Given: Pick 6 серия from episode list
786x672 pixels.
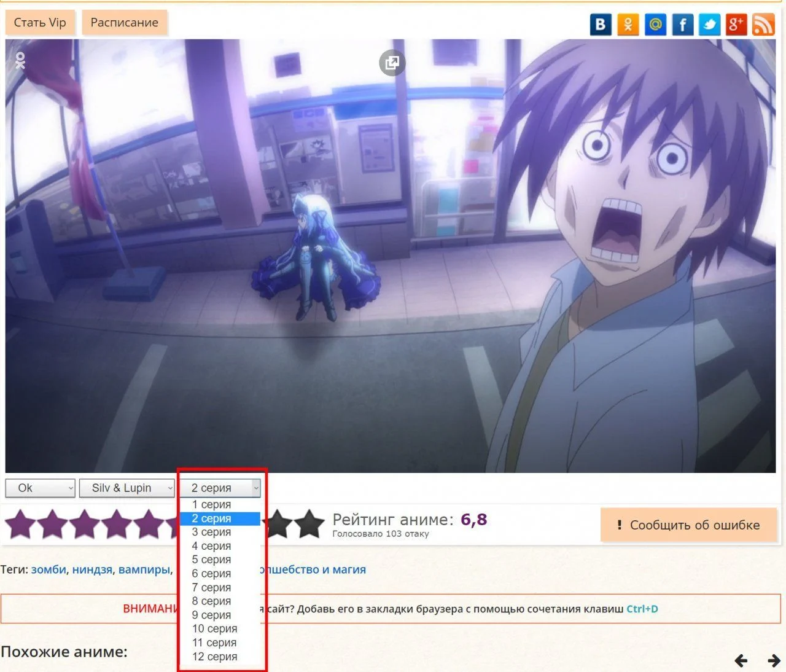Looking at the screenshot, I should click(220, 574).
